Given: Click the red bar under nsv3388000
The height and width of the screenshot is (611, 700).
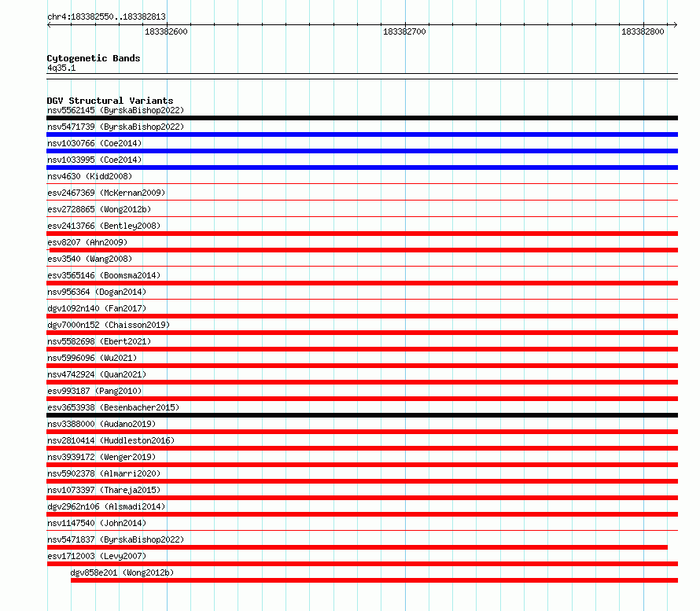Looking at the screenshot, I should coord(362,432).
